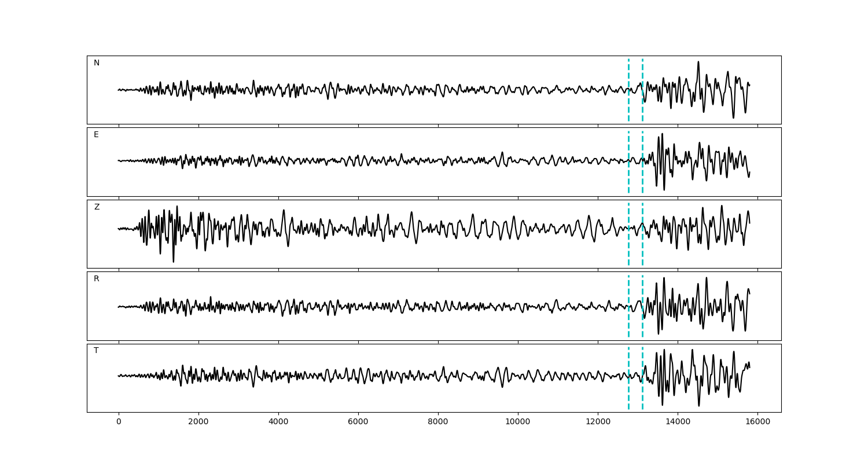868x463 pixels.
Task: Select the Z channel label
Action: [97, 207]
